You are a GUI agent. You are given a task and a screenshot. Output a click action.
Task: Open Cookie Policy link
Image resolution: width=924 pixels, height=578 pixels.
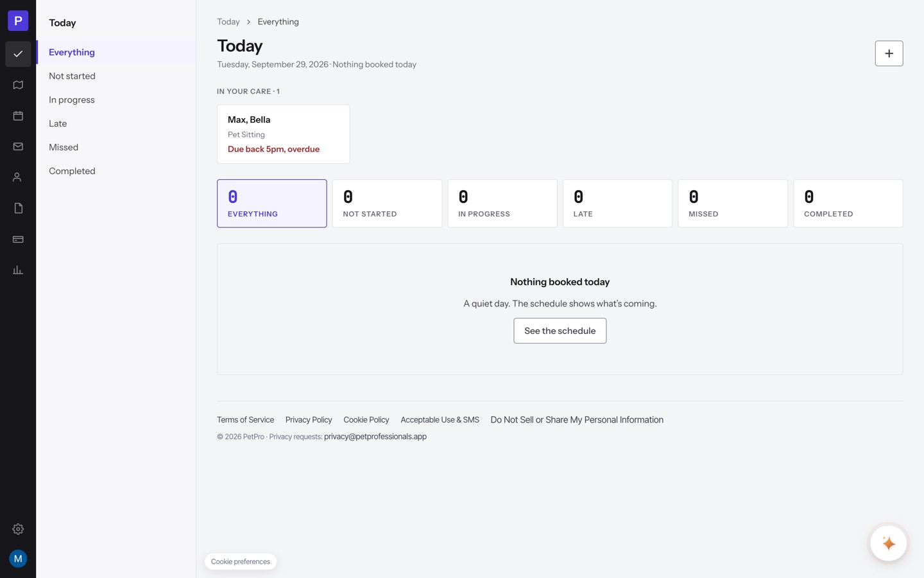tap(366, 420)
